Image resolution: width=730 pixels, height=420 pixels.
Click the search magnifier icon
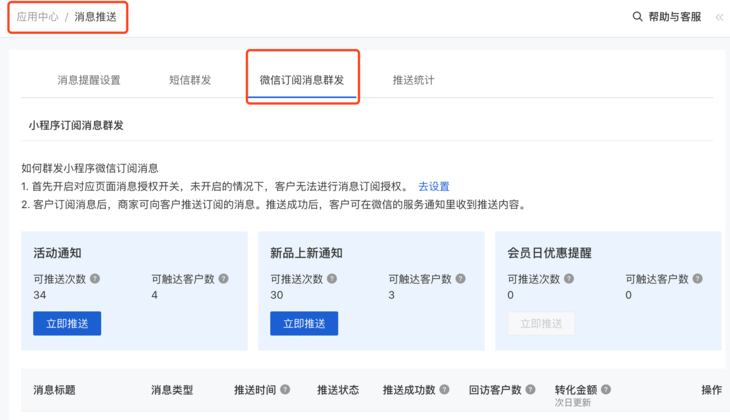637,17
